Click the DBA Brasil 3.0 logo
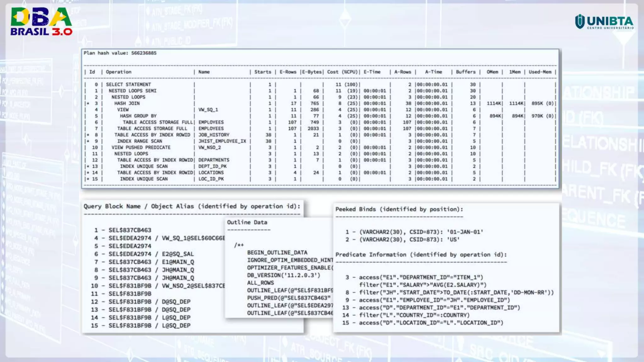The image size is (644, 362). [41, 21]
